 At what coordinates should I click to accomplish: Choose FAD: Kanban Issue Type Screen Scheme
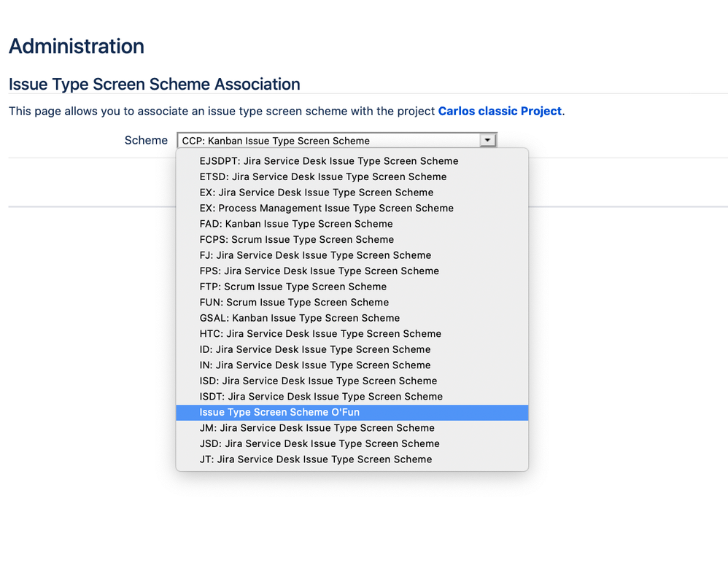pos(352,224)
